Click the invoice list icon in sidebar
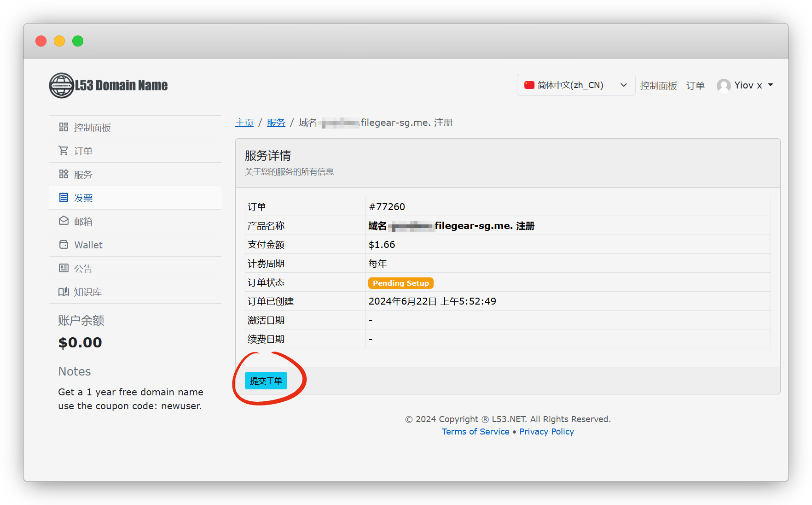Image resolution: width=812 pixels, height=505 pixels. (x=64, y=198)
